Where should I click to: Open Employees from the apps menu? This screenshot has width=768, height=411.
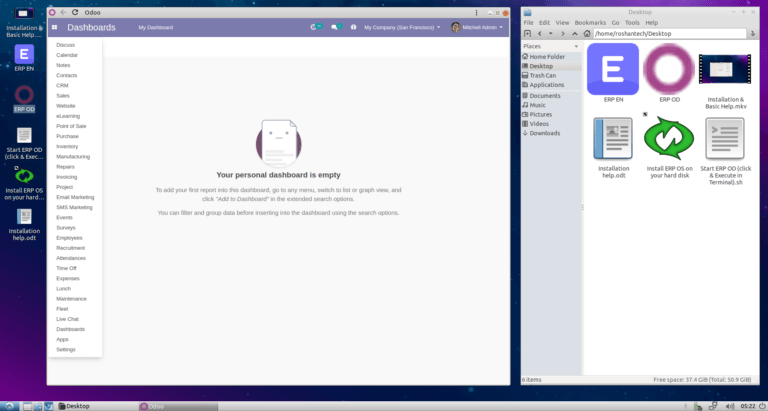69,238
